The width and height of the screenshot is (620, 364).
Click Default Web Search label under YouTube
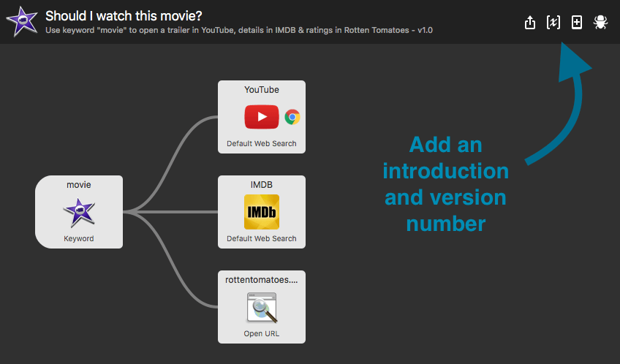(x=262, y=143)
